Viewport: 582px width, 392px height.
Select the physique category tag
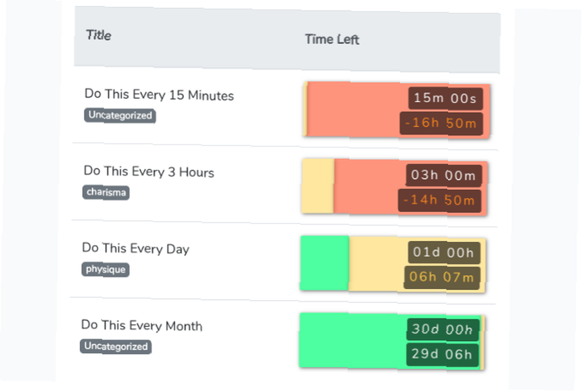tap(105, 269)
